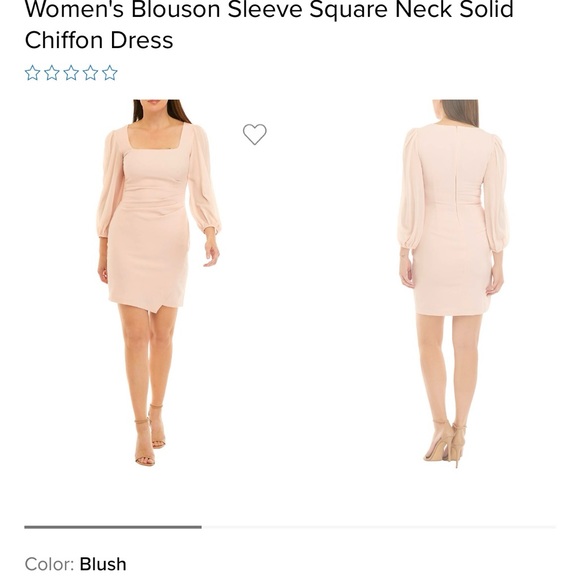The width and height of the screenshot is (580, 580).
Task: Click the model's heels in rear photo
Action: (446, 444)
